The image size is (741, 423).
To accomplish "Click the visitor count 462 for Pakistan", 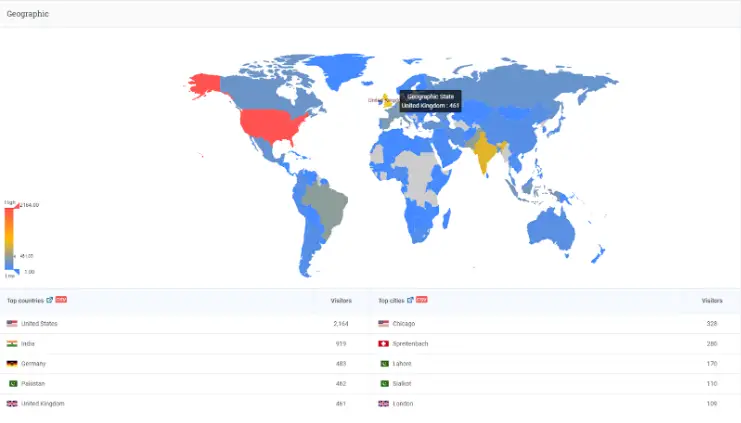I will point(341,383).
